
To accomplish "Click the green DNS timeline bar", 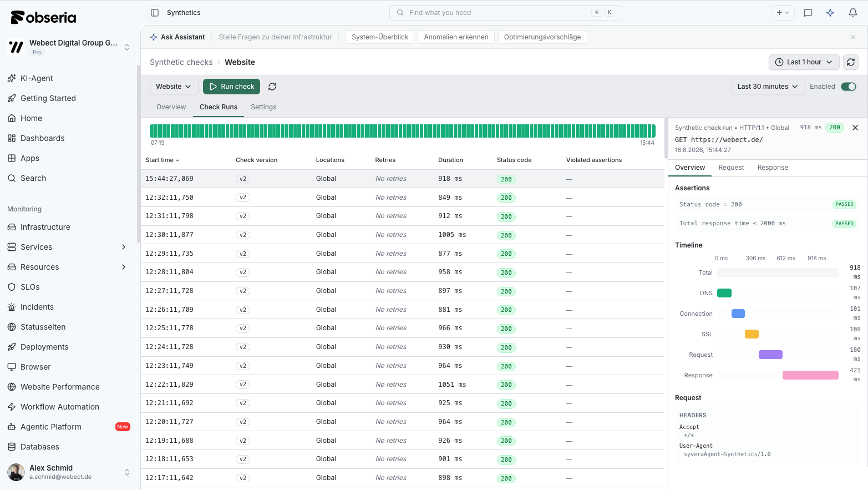I will tap(724, 293).
